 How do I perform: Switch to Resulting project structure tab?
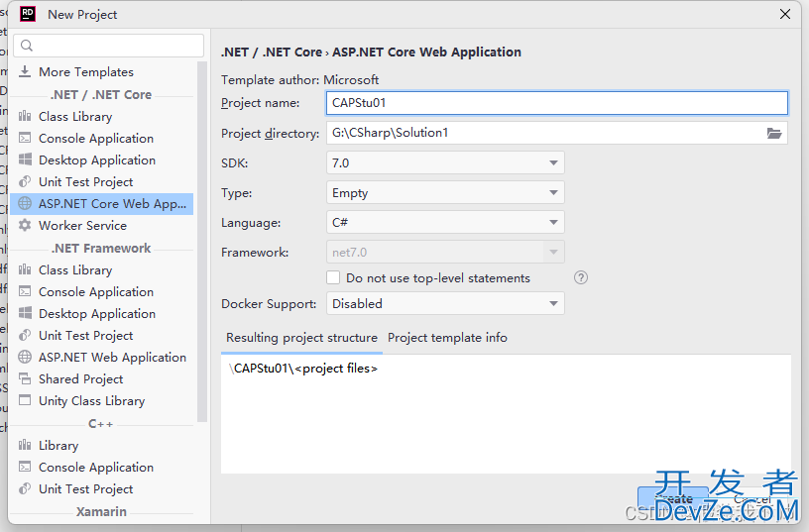coord(301,338)
